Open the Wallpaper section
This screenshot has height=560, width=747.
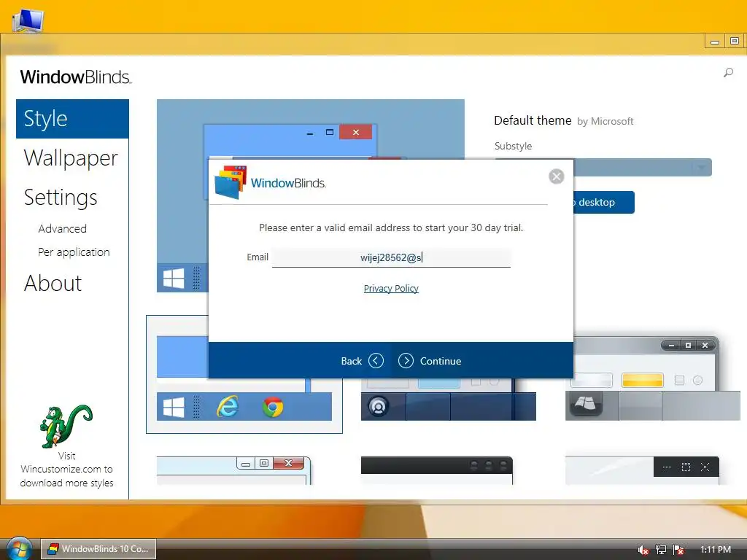tap(71, 158)
